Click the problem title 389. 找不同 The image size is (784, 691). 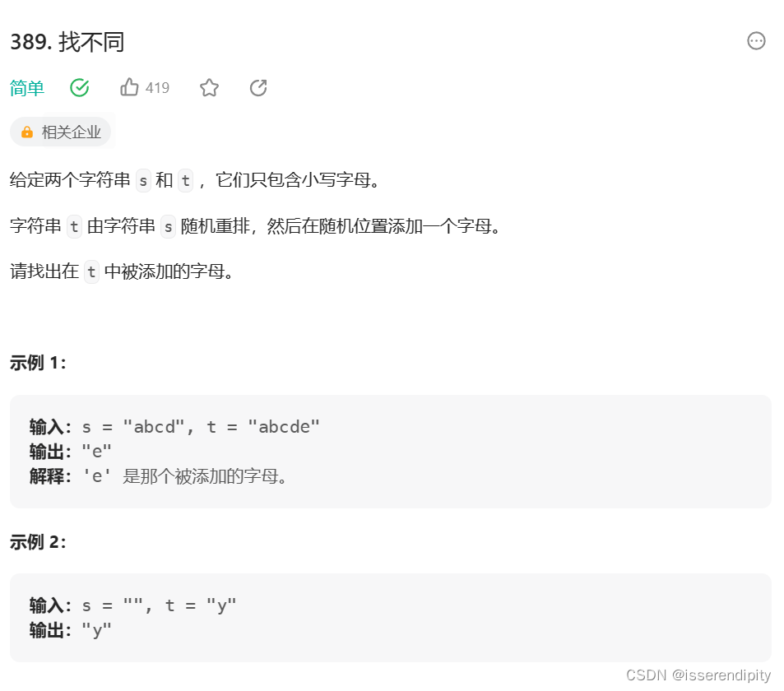67,42
